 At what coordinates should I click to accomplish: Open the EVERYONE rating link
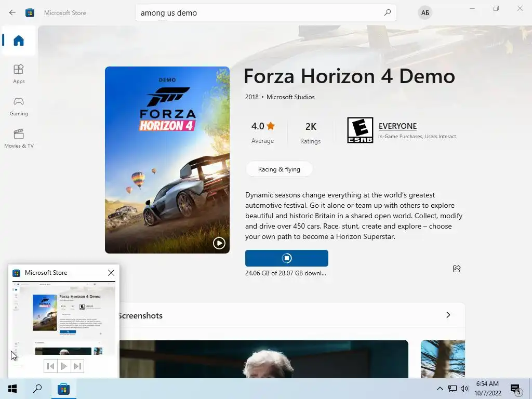(397, 126)
